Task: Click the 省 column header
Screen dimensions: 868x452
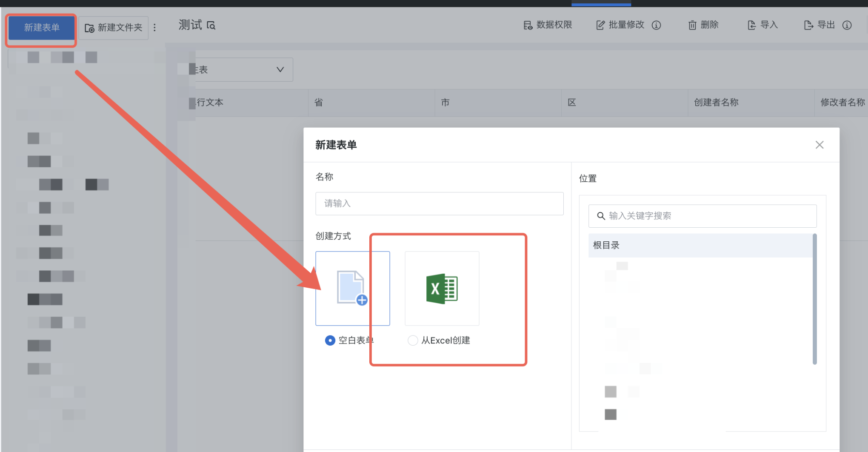Action: click(371, 103)
